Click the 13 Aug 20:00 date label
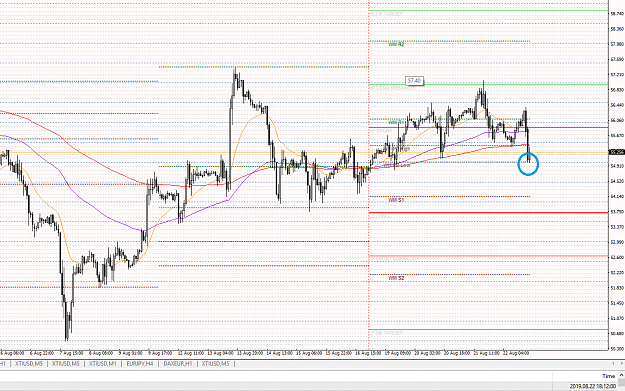 (x=249, y=353)
